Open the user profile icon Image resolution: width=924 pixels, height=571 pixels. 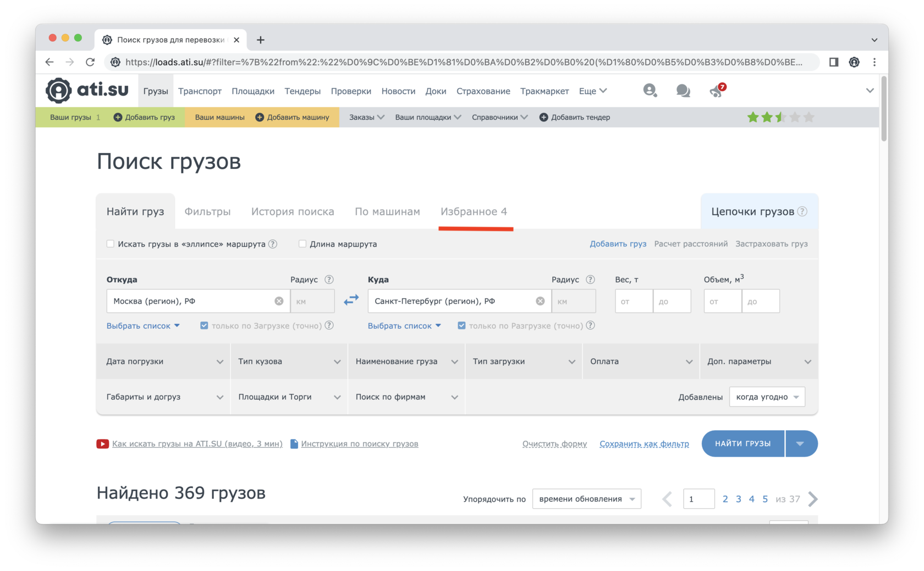coord(650,90)
